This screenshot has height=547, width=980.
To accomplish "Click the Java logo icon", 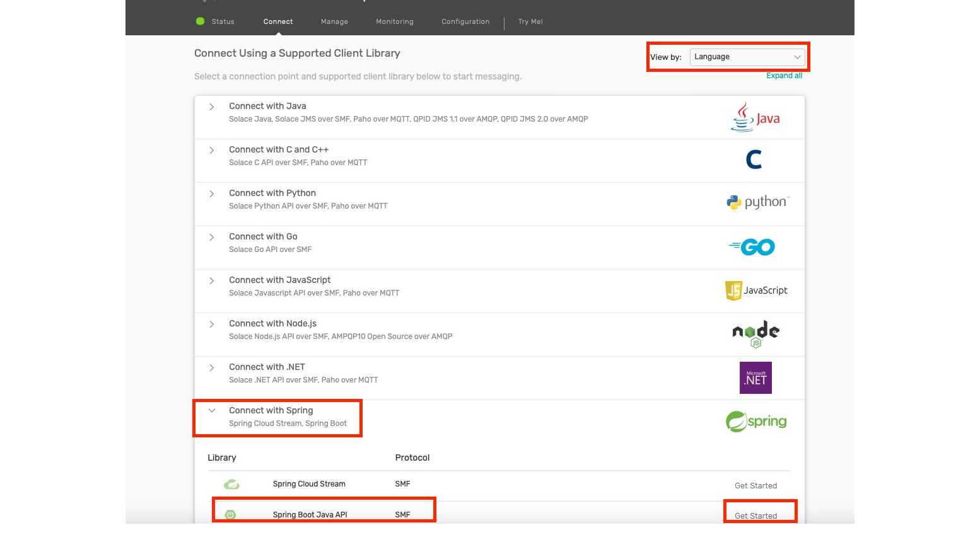I will point(755,117).
